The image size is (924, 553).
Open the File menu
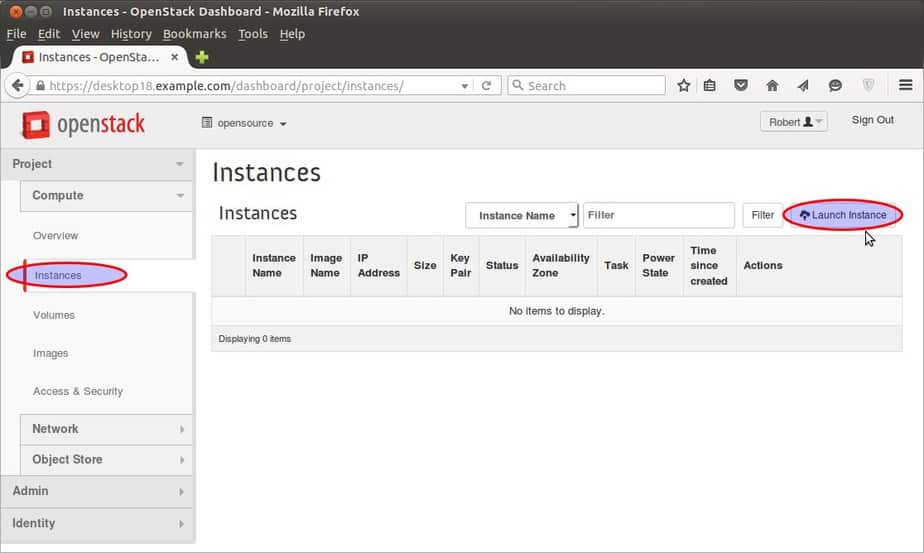16,34
